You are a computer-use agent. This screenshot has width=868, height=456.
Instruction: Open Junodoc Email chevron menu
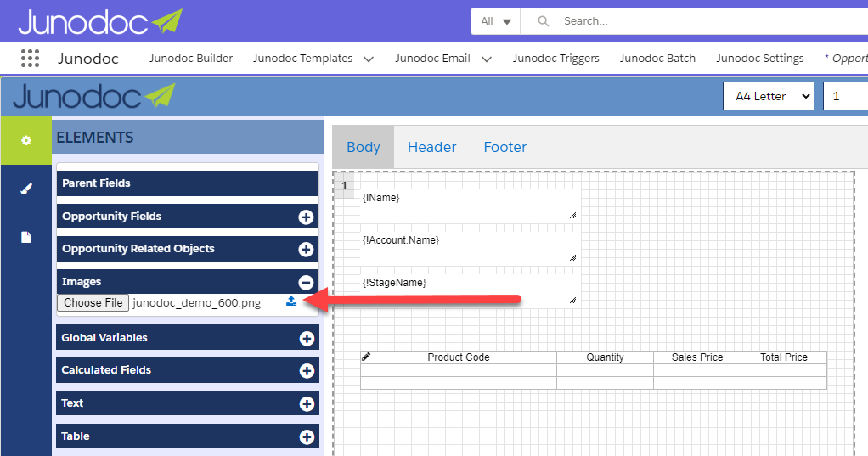click(x=487, y=59)
